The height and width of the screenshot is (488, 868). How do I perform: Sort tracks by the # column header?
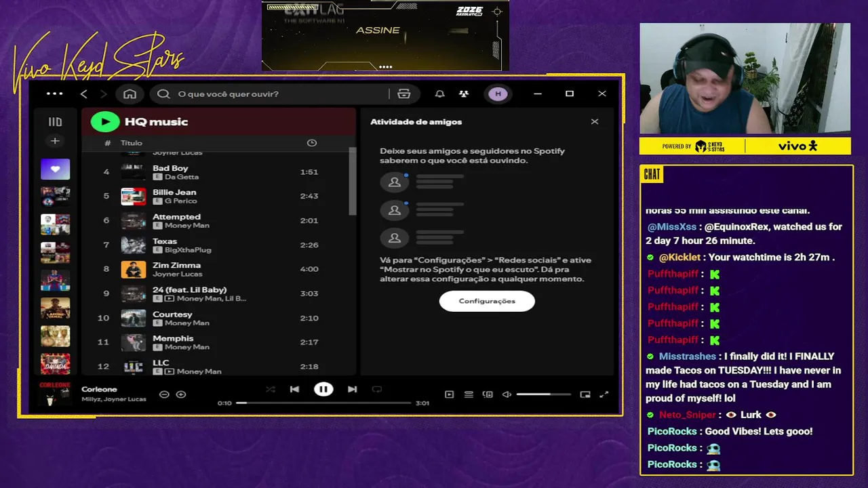click(x=107, y=143)
